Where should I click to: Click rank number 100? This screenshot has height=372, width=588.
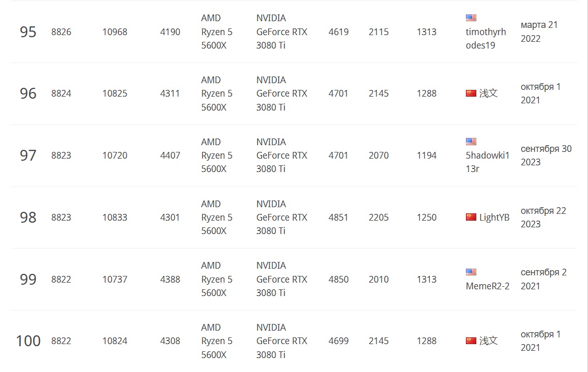click(x=28, y=341)
